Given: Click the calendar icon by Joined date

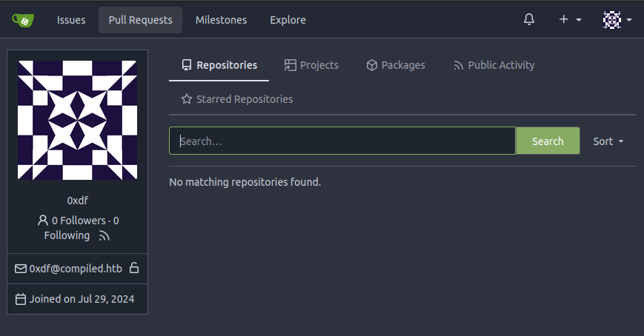Looking at the screenshot, I should [x=21, y=300].
